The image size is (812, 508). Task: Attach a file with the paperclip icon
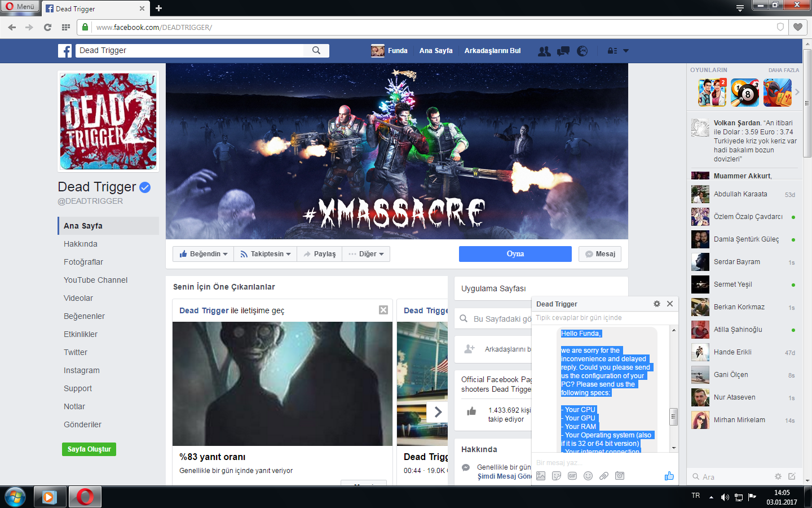[x=604, y=476]
